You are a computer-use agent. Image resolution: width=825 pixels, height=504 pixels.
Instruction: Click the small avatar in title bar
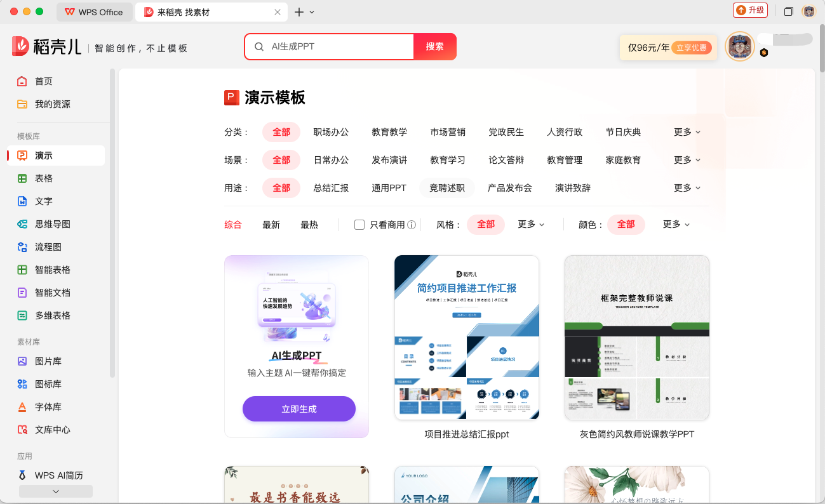point(808,11)
